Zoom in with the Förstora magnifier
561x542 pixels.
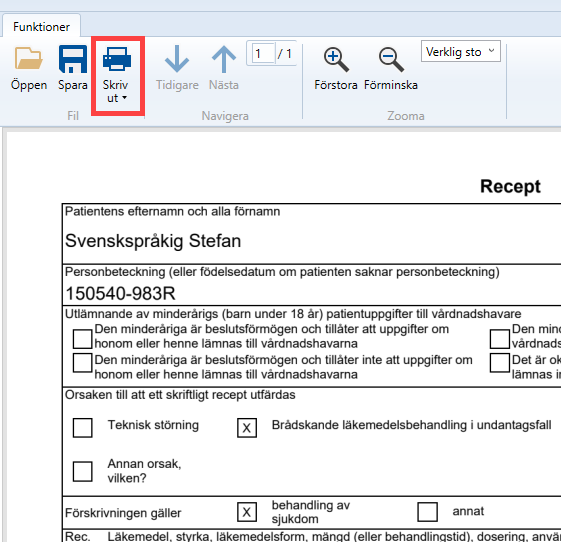(336, 68)
